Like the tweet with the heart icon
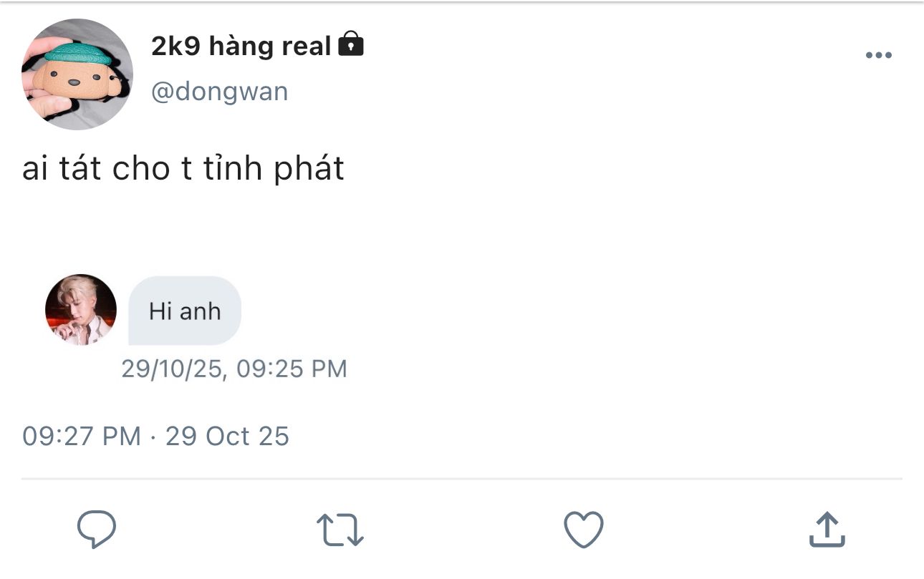 click(x=583, y=530)
